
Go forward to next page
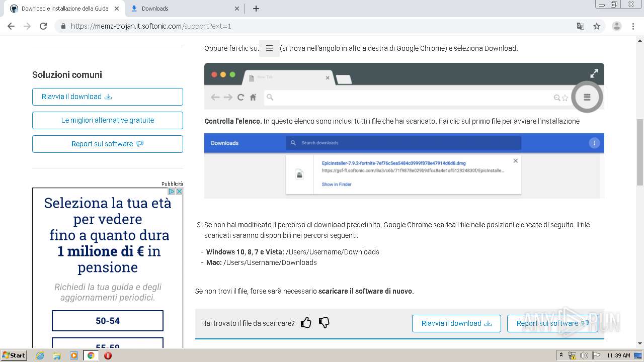(x=27, y=26)
